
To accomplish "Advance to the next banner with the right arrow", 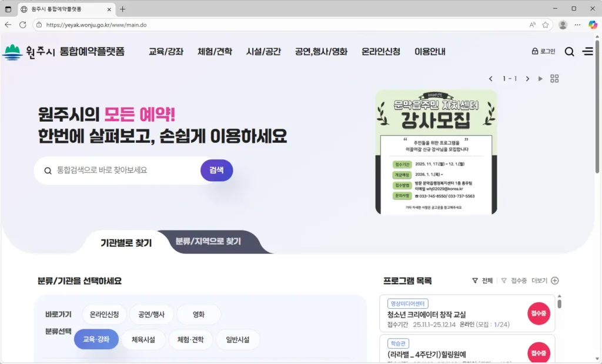I will (x=527, y=78).
